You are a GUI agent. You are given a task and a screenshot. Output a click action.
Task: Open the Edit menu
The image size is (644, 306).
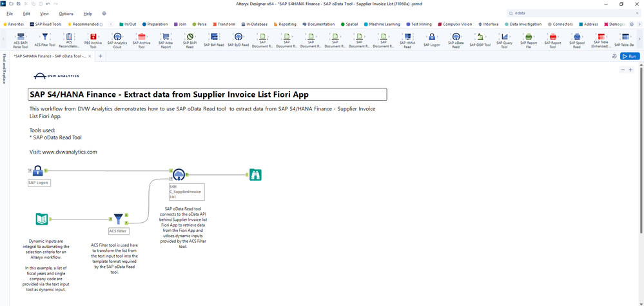26,14
